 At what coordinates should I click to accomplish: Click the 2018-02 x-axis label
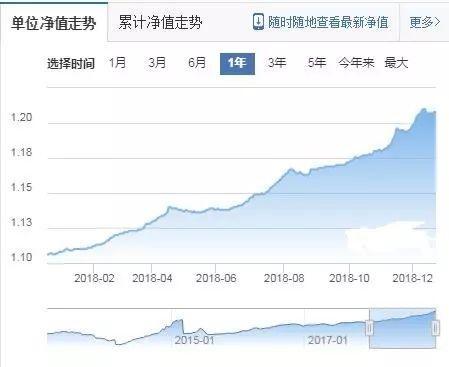[94, 278]
